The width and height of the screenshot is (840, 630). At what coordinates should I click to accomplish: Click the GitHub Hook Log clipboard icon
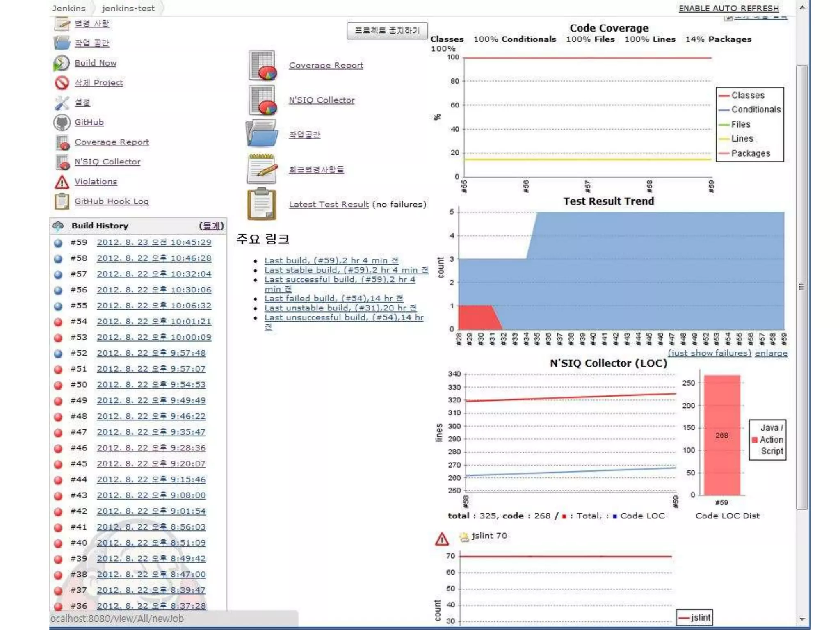(62, 201)
